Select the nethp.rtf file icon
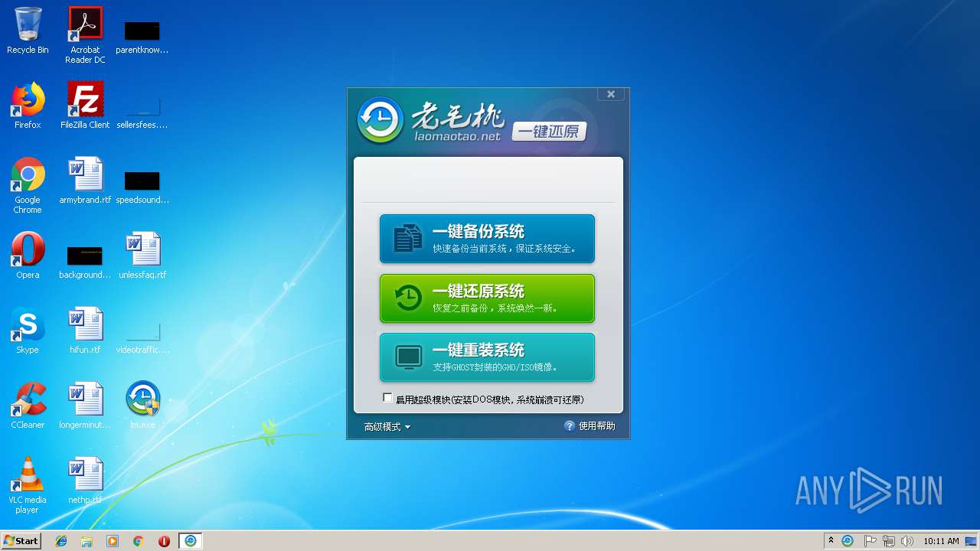 point(85,480)
